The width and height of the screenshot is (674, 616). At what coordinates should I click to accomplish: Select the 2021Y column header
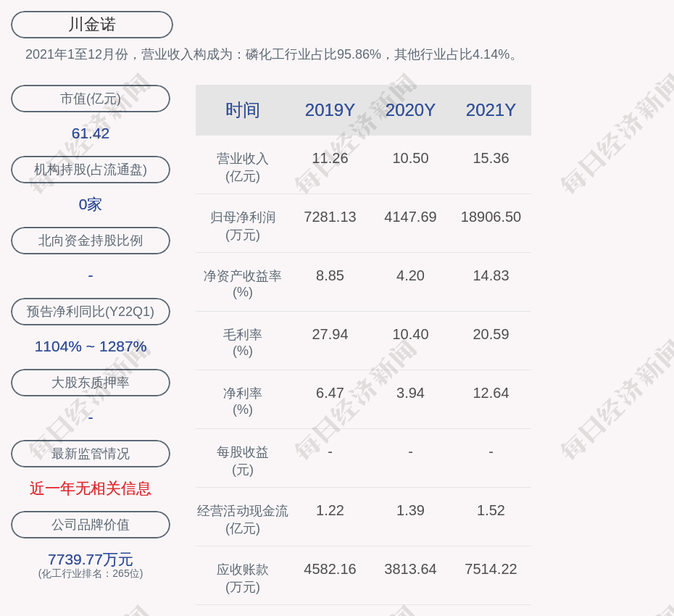[x=491, y=110]
